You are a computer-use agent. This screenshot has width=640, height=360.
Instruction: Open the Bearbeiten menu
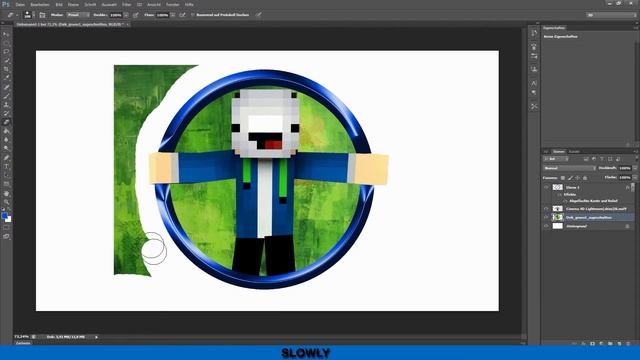pos(40,4)
